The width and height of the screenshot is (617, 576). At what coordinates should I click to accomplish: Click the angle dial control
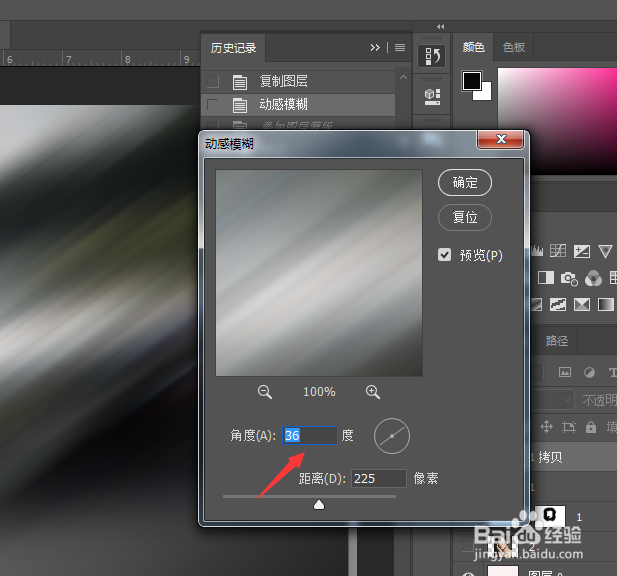(392, 436)
